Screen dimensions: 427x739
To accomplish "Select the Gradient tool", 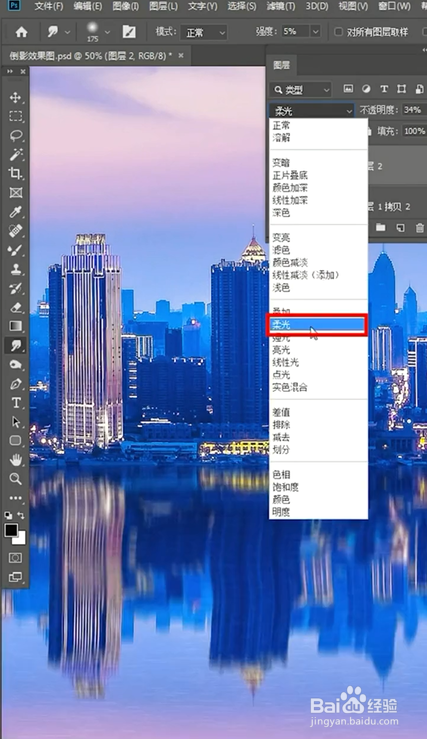I will tap(16, 326).
